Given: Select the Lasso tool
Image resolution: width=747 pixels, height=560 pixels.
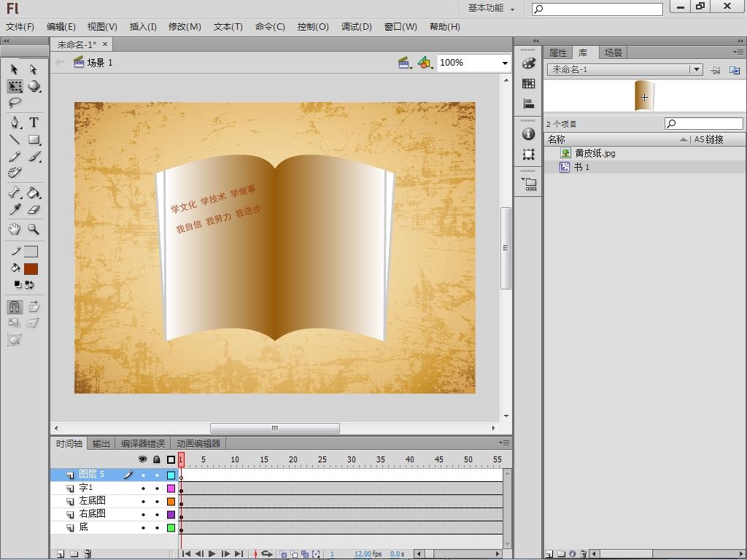Looking at the screenshot, I should pos(15,104).
